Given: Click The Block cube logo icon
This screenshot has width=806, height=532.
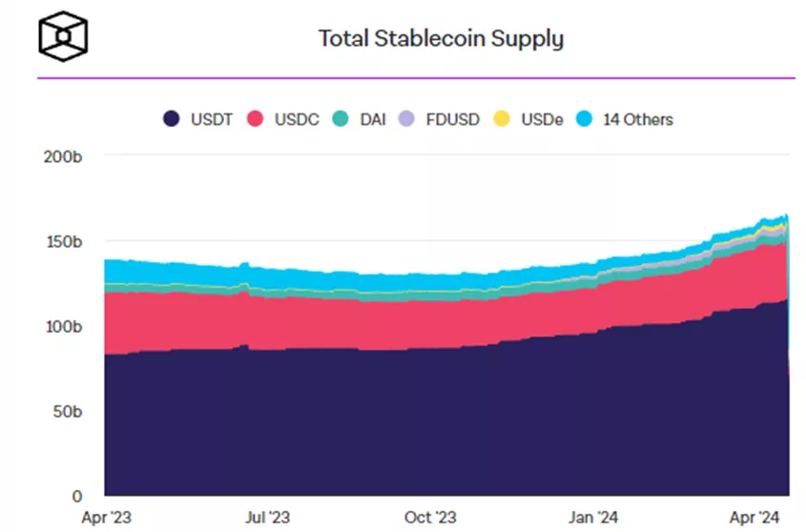Looking at the screenshot, I should [64, 36].
